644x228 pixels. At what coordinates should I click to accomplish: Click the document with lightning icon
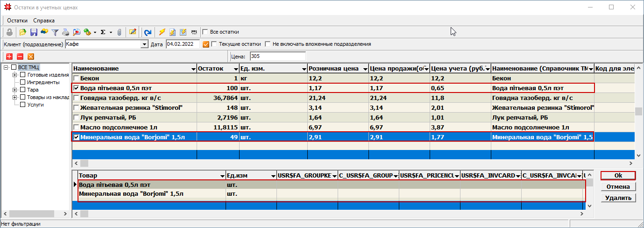pyautogui.click(x=173, y=32)
